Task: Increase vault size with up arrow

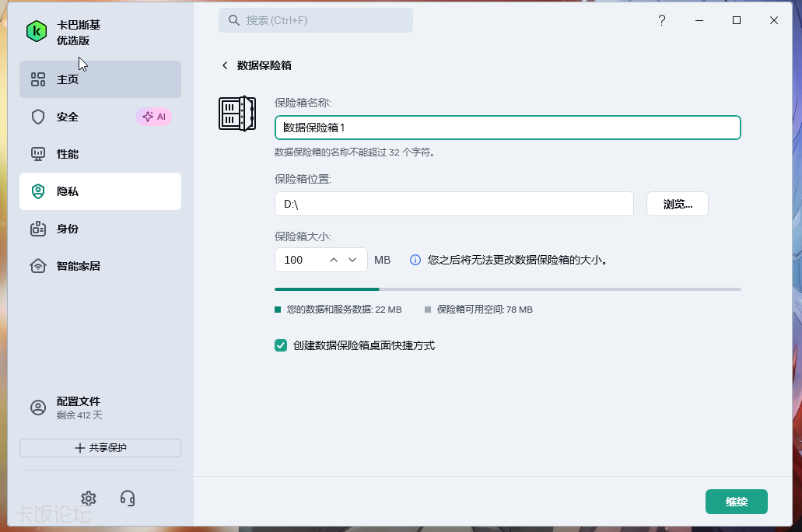Action: (334, 260)
